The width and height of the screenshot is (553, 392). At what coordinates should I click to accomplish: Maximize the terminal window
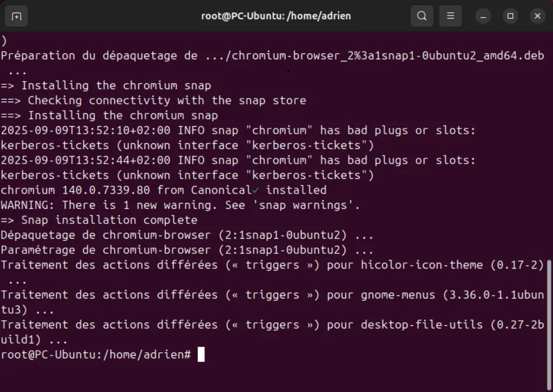point(511,16)
